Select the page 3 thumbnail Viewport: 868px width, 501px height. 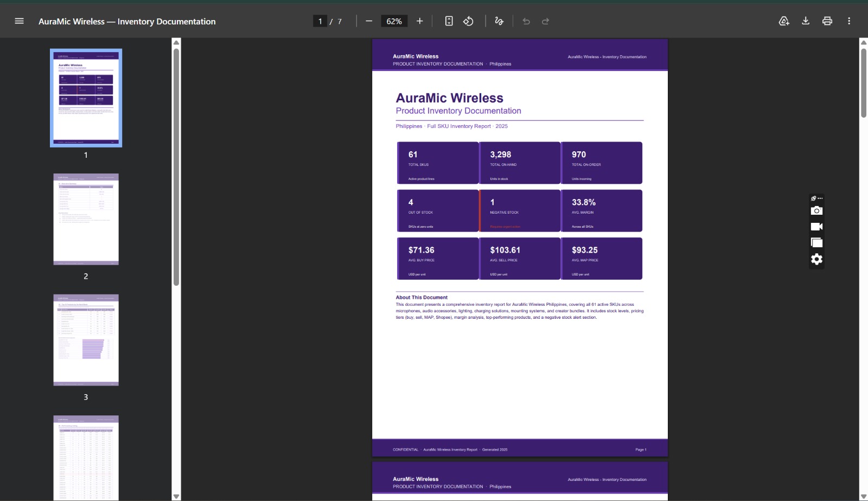pyautogui.click(x=86, y=340)
